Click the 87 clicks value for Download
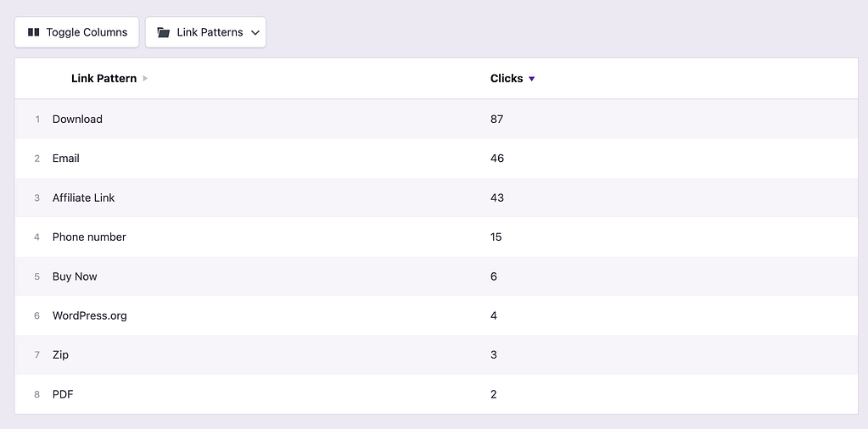868x429 pixels. (x=496, y=119)
